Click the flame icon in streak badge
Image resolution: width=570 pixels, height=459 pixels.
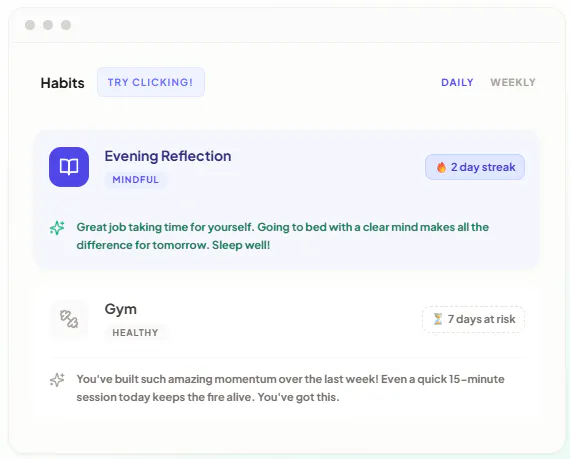(441, 167)
